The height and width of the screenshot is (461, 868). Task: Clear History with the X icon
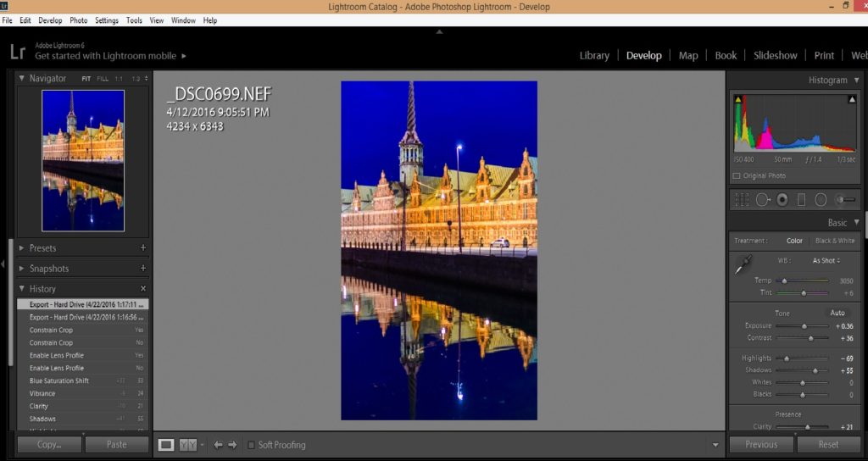(x=142, y=289)
